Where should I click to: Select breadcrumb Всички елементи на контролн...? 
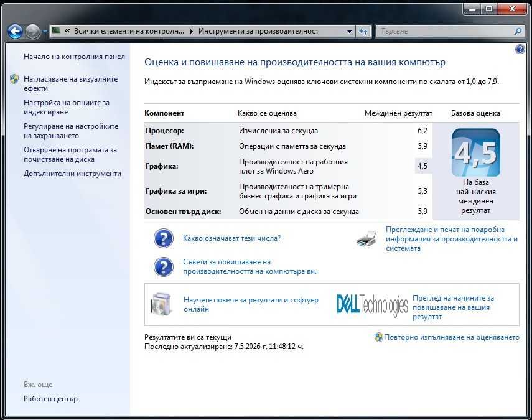click(129, 31)
